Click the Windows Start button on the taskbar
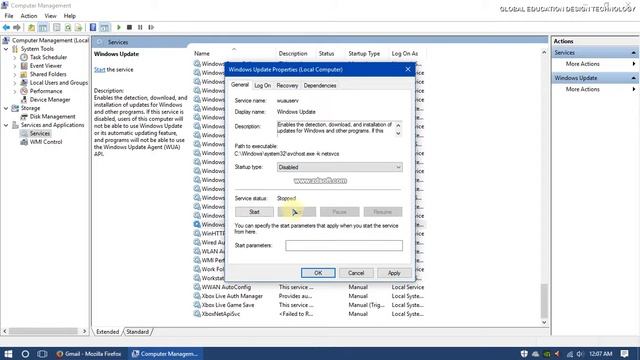Screen dimensions: 640x360 [8, 353]
